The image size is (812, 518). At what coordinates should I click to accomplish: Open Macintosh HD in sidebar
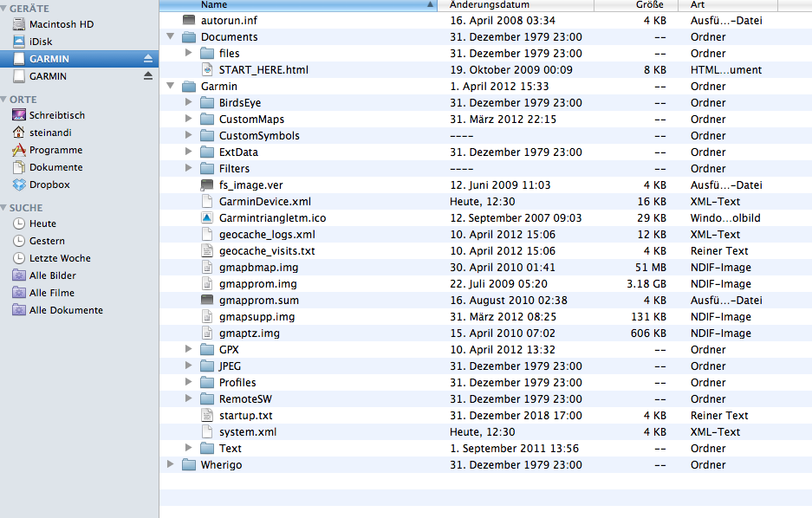pos(62,24)
